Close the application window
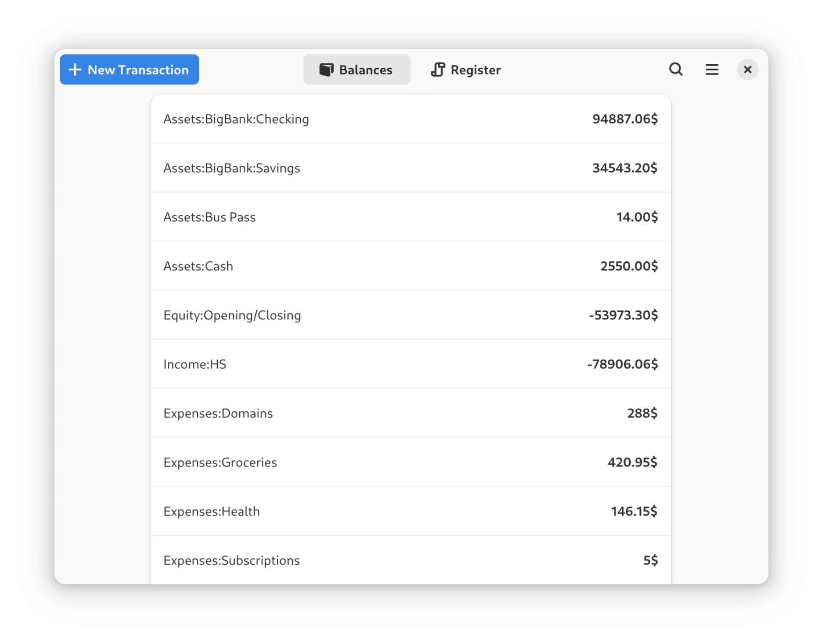Screen dimensions: 823x644 pyautogui.click(x=747, y=70)
